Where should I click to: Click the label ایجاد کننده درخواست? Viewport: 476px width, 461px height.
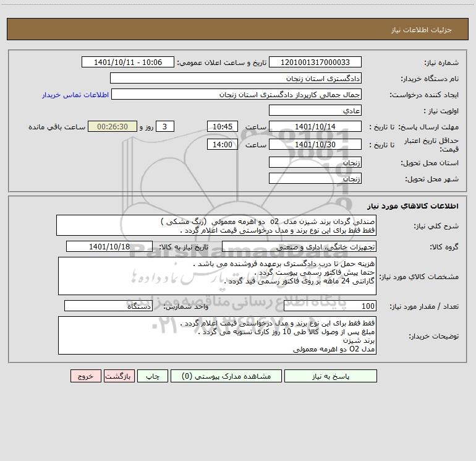[x=424, y=95]
